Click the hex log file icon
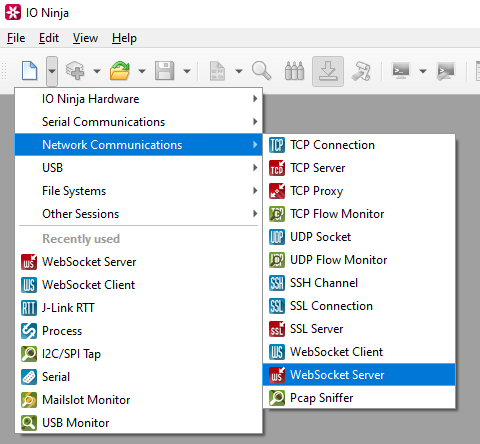Image resolution: width=480 pixels, height=444 pixels. point(217,71)
